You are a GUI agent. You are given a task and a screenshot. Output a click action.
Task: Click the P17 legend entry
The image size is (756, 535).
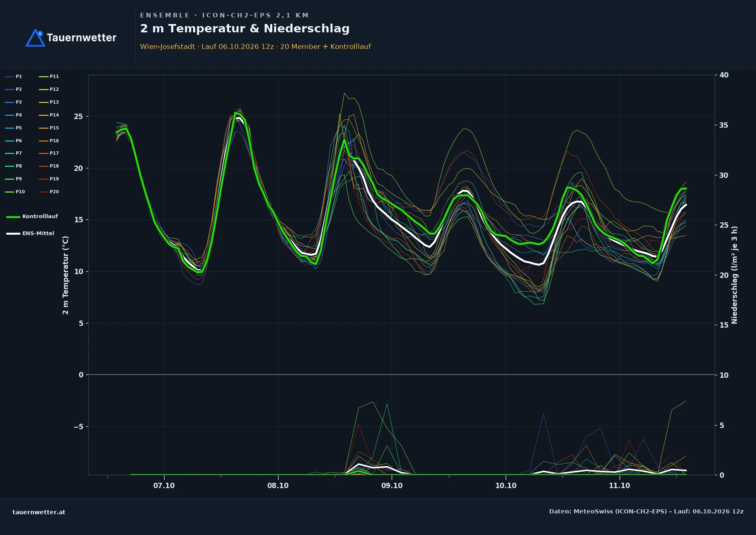point(49,153)
